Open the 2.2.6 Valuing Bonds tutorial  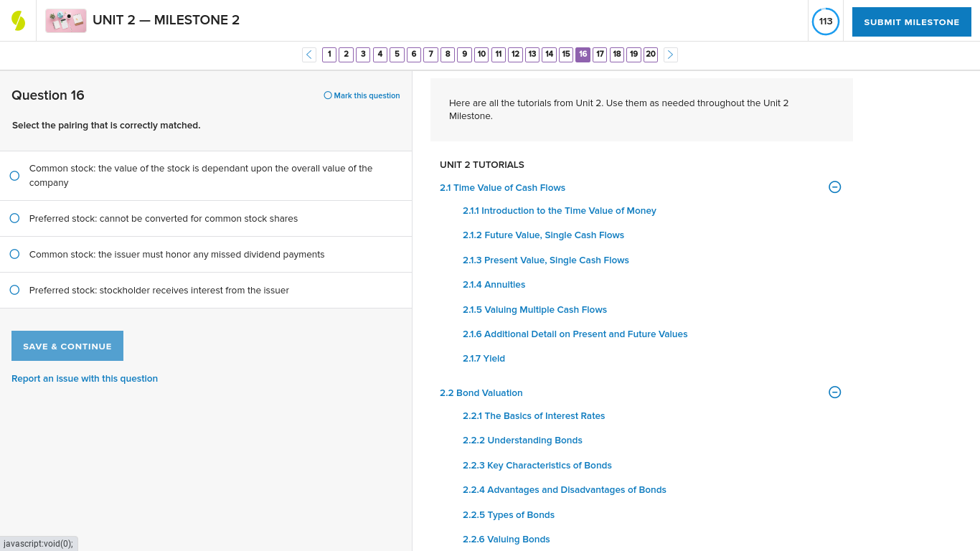(506, 539)
